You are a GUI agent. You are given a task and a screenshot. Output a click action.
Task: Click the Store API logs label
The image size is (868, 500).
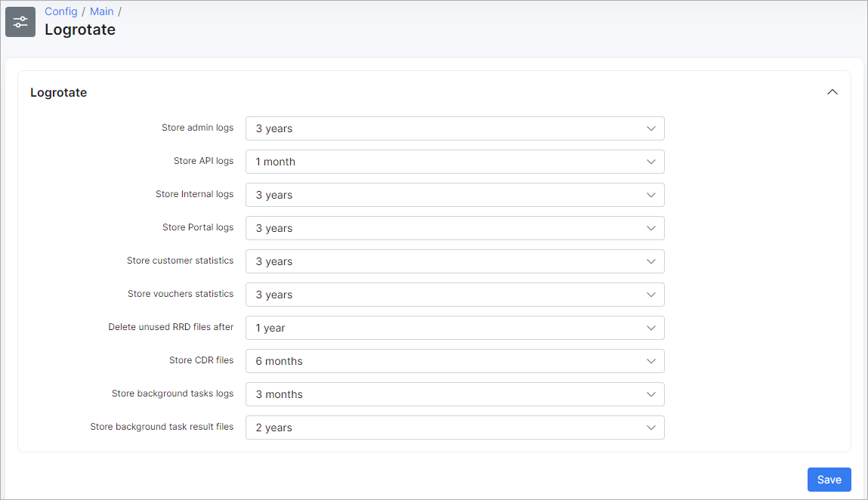point(204,161)
